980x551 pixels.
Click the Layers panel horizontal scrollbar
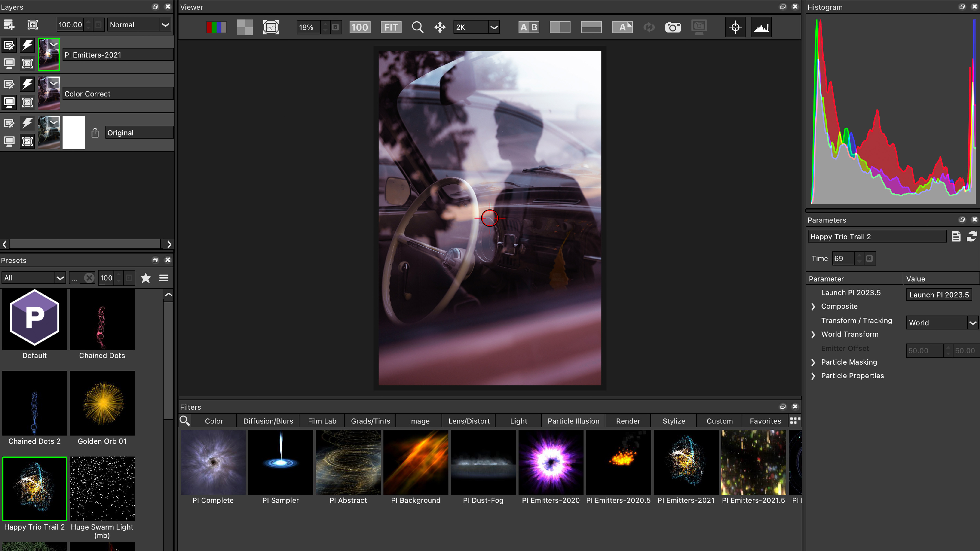pyautogui.click(x=85, y=244)
